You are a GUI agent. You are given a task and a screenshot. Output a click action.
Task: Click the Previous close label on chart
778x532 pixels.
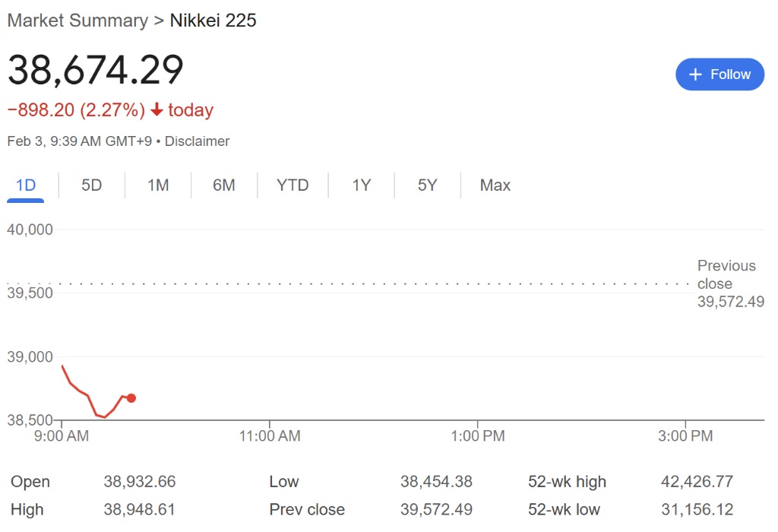pos(727,274)
